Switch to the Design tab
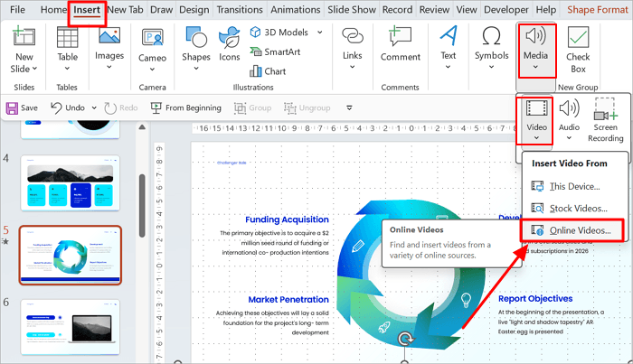633x364 pixels. (193, 10)
